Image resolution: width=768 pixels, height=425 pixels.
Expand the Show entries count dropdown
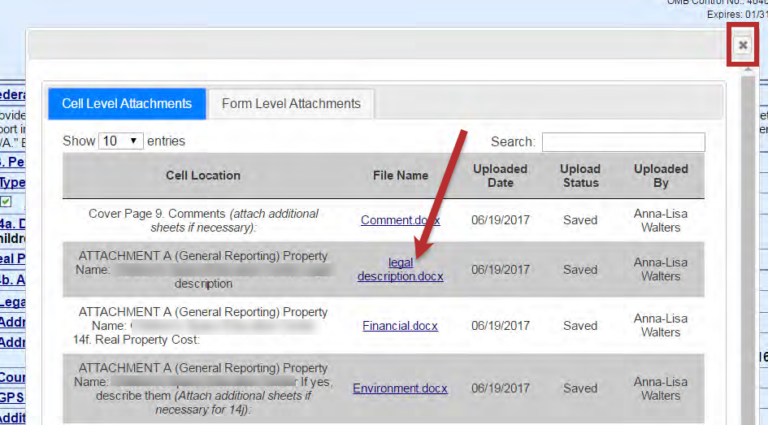tap(121, 141)
